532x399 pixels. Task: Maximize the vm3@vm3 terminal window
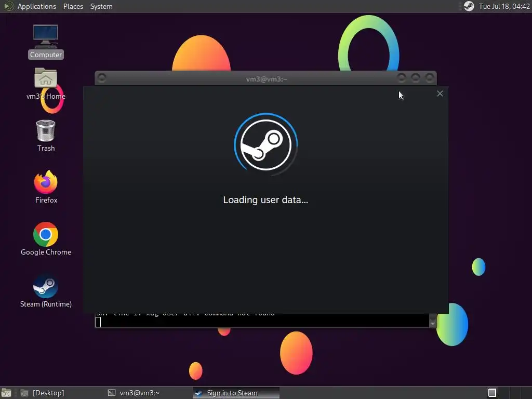416,78
